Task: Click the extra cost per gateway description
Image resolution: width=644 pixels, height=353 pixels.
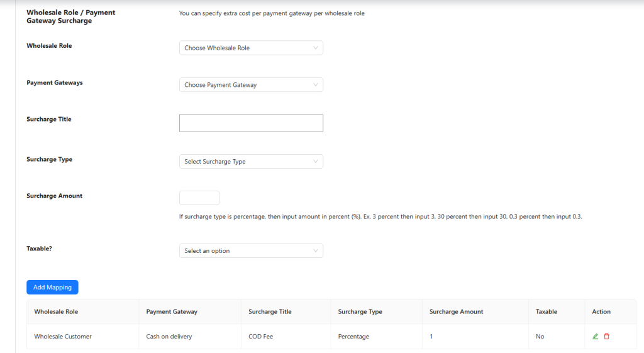Action: 272,13
